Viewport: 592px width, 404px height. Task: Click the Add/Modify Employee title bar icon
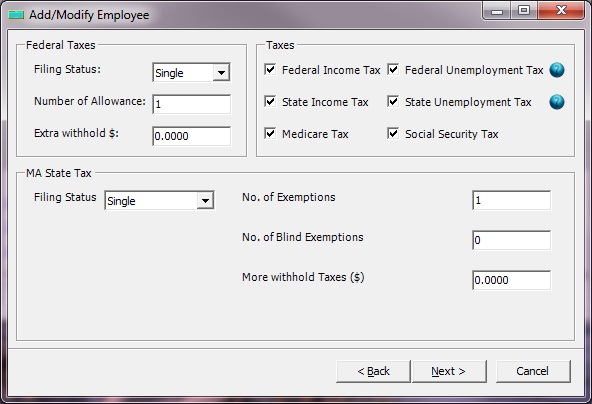(x=16, y=15)
